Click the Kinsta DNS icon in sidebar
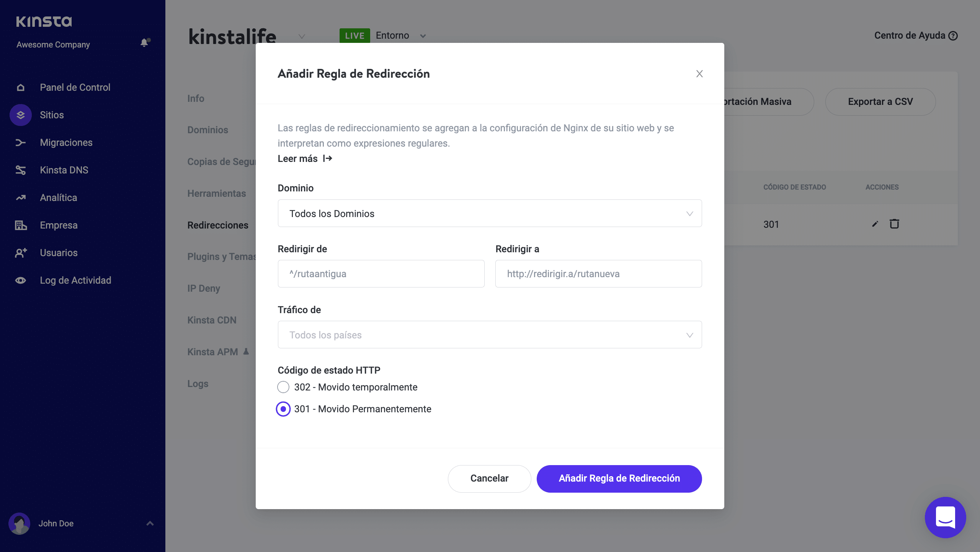This screenshot has width=980, height=552. 21,170
